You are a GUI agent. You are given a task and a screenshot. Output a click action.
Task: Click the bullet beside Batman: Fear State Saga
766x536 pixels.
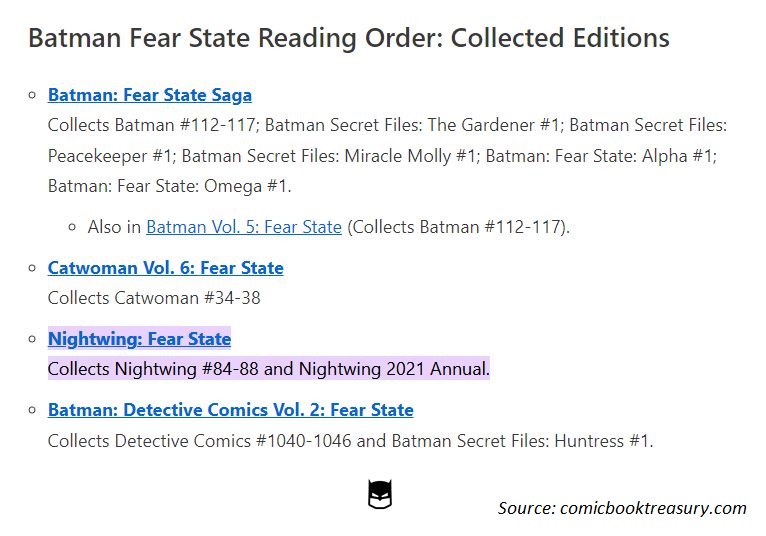click(x=33, y=95)
